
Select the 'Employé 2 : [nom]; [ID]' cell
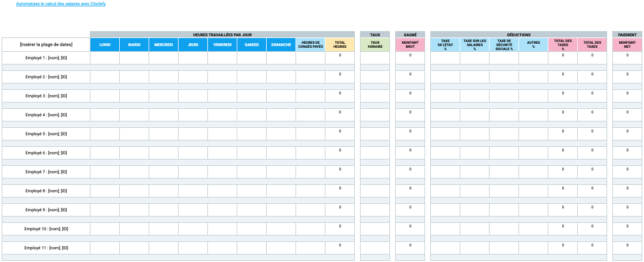click(46, 77)
